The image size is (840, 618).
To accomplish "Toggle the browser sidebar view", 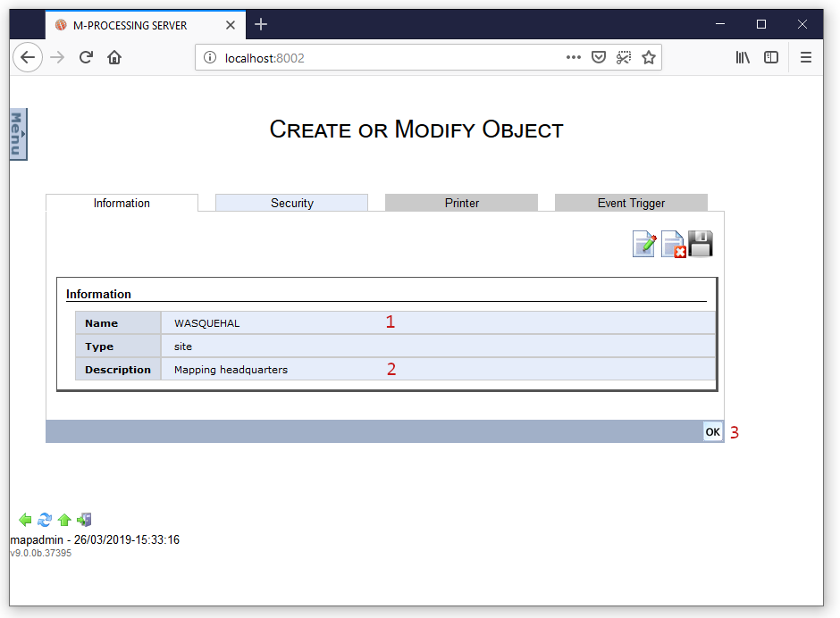I will click(770, 58).
